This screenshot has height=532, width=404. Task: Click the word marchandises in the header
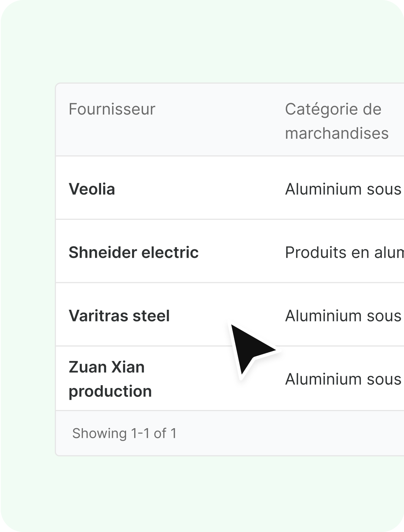coord(336,133)
